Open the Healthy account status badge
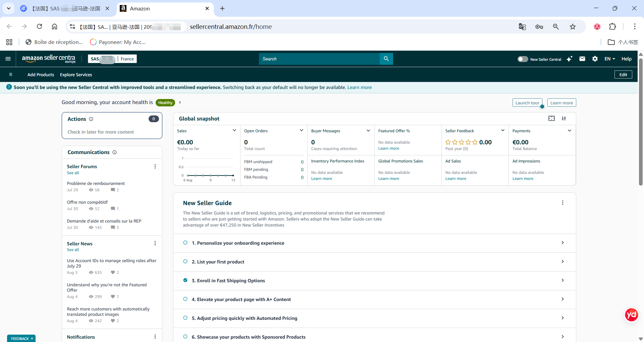Image resolution: width=644 pixels, height=342 pixels. pos(165,103)
